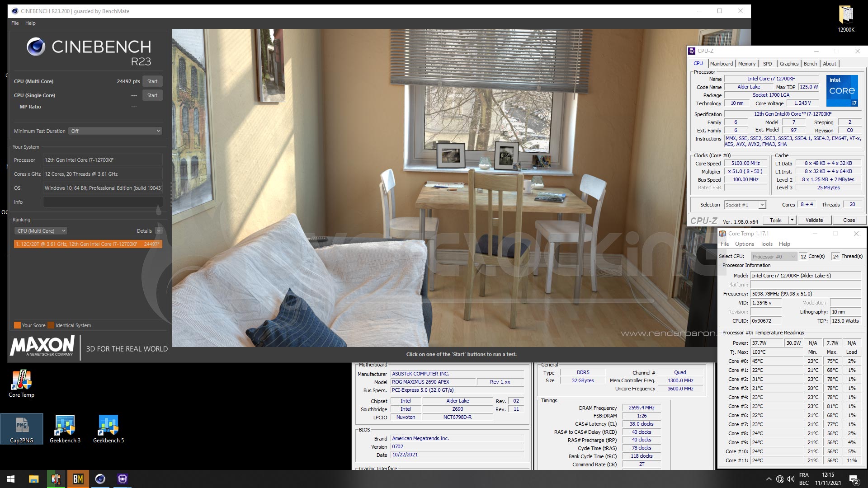The width and height of the screenshot is (868, 488).
Task: Expand the ranking Details dropdown arrow
Action: coord(159,231)
